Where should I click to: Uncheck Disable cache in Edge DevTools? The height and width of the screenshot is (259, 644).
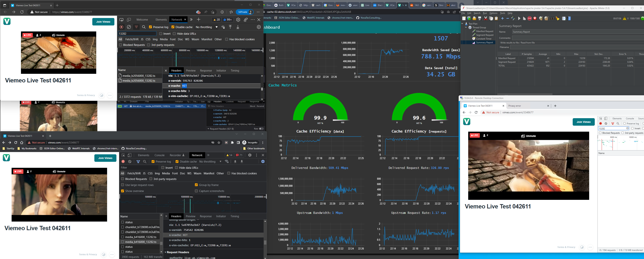click(x=173, y=27)
